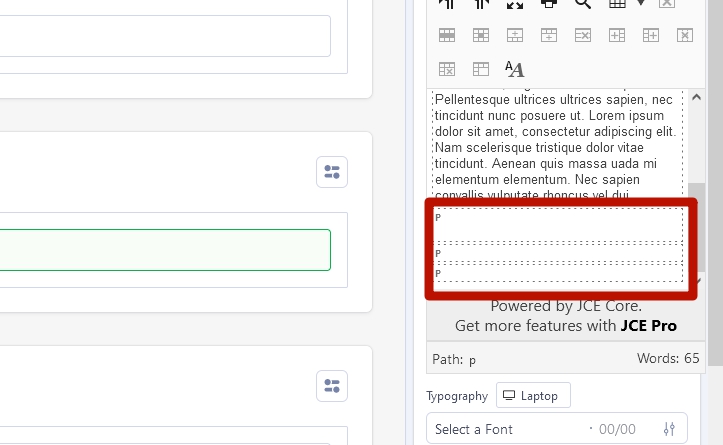Click the green-outlined text input field
The height and width of the screenshot is (445, 723).
[x=165, y=250]
